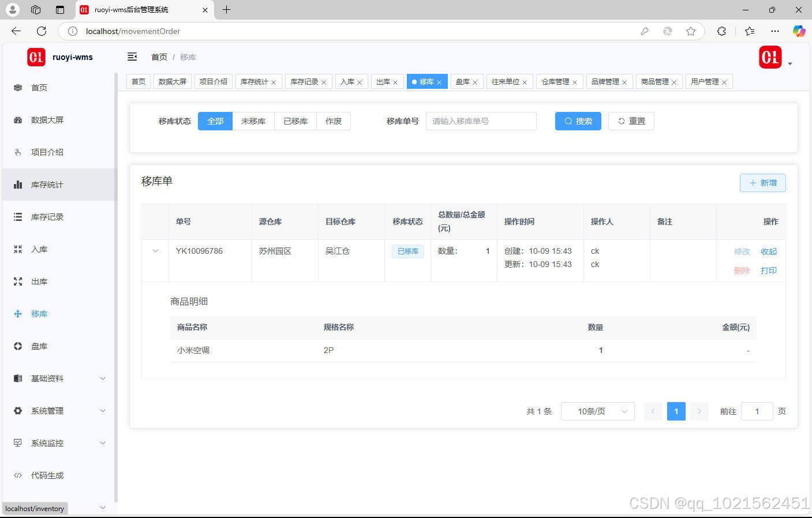The image size is (812, 518).
Task: Click the 搜索 button
Action: (578, 121)
